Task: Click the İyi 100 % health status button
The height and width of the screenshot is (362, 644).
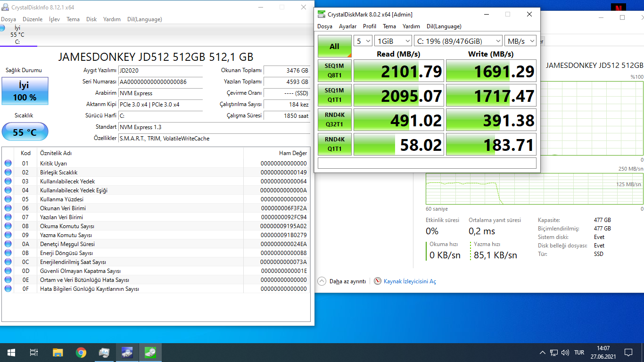Action: pos(25,91)
